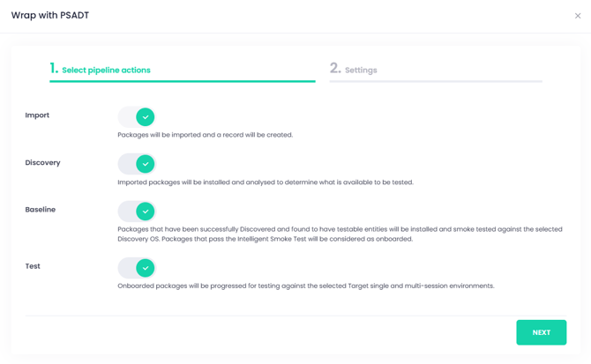Click the Import description about record creation

tap(205, 135)
